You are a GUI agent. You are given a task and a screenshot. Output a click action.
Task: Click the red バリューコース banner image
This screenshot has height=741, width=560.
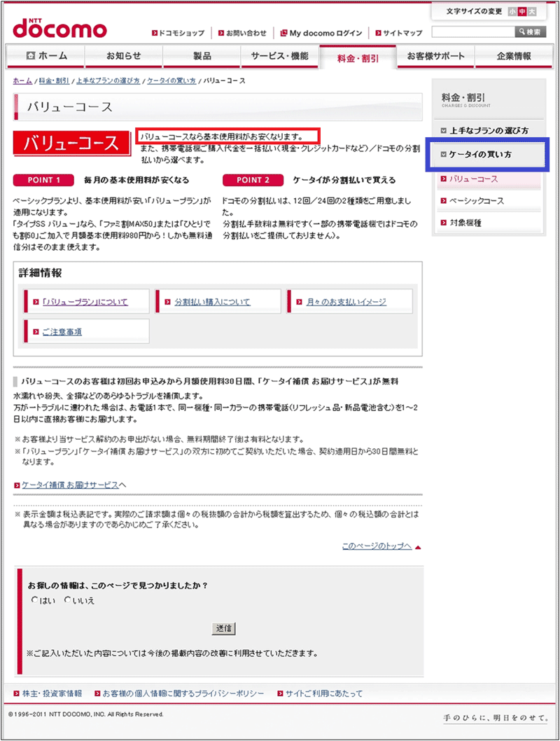[x=72, y=143]
